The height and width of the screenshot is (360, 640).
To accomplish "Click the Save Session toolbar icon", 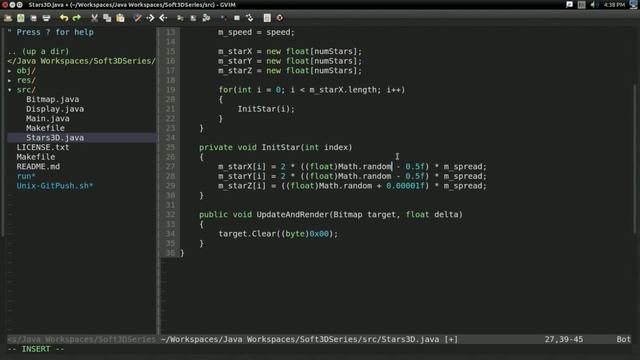I will coord(193,18).
